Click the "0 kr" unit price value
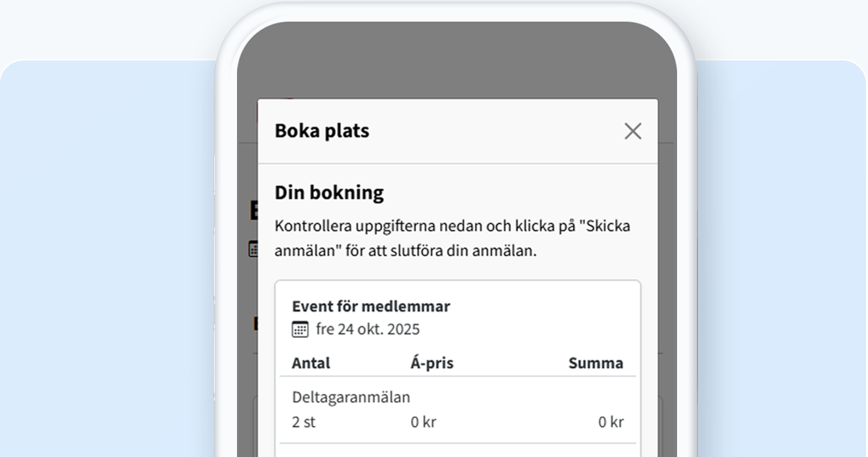 pyautogui.click(x=423, y=422)
